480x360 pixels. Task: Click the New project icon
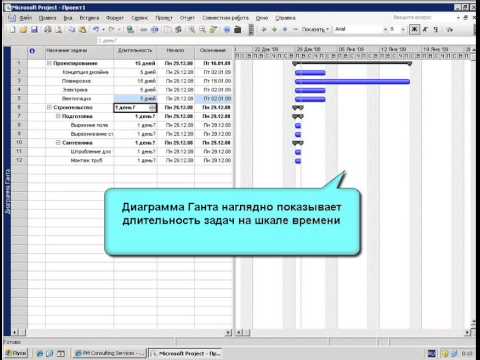coord(12,30)
